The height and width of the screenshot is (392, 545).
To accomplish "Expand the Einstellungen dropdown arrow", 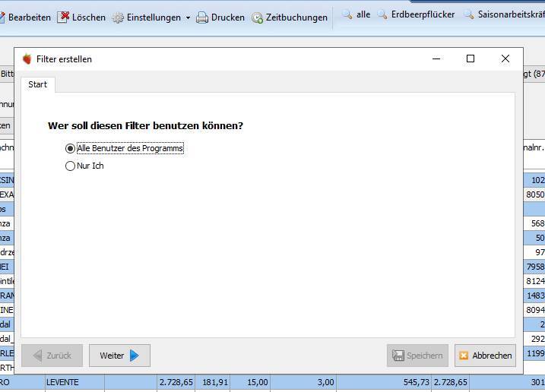I will coord(188,17).
